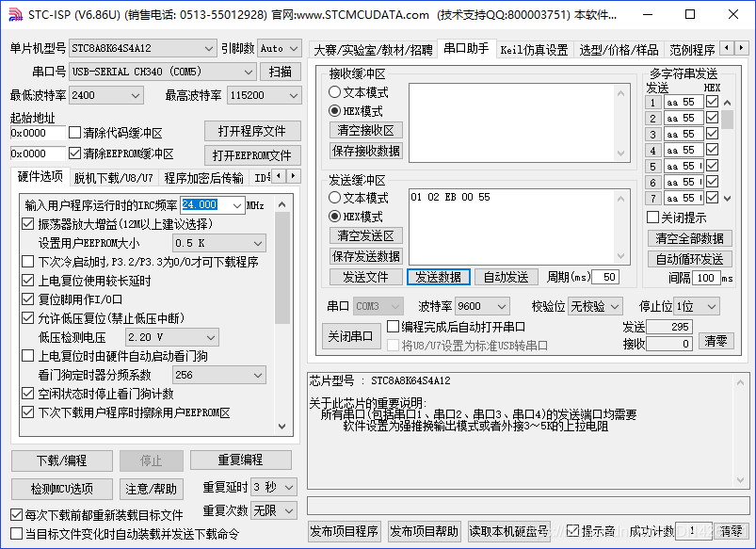Click the 关闭串口 button

(351, 336)
